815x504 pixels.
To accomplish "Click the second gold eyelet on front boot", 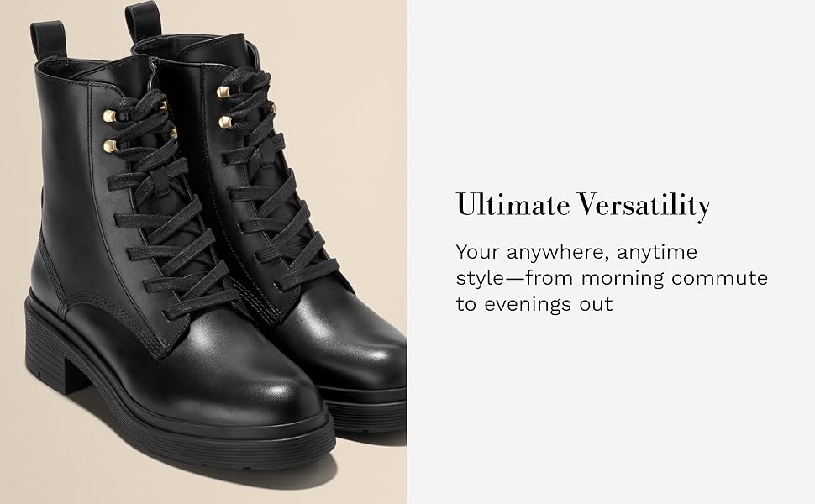I will point(110,146).
